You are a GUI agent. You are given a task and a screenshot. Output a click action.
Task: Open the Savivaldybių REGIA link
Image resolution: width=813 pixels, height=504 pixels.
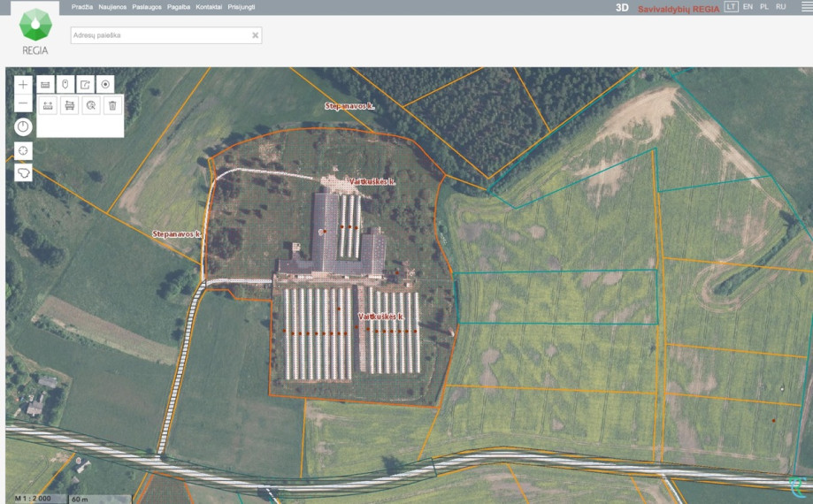tap(679, 9)
